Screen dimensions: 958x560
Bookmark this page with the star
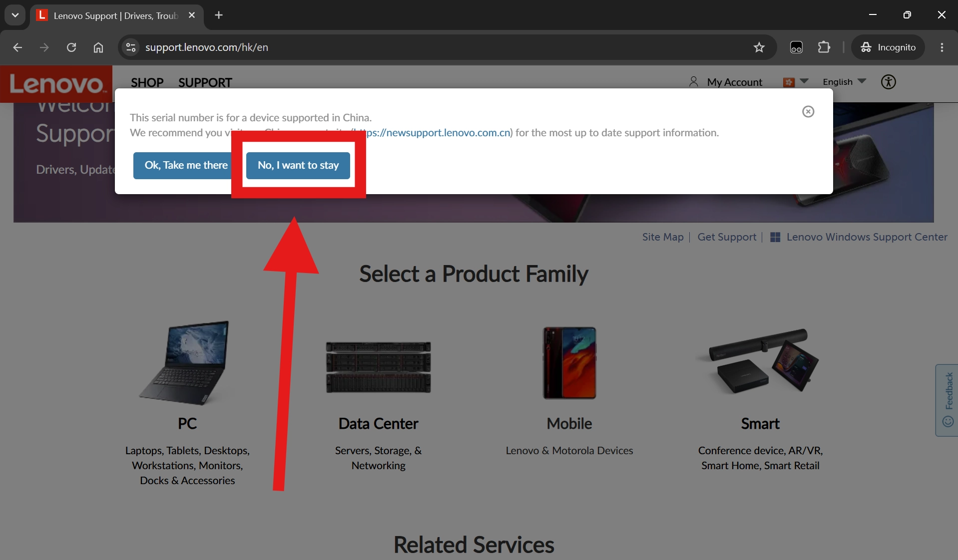759,47
